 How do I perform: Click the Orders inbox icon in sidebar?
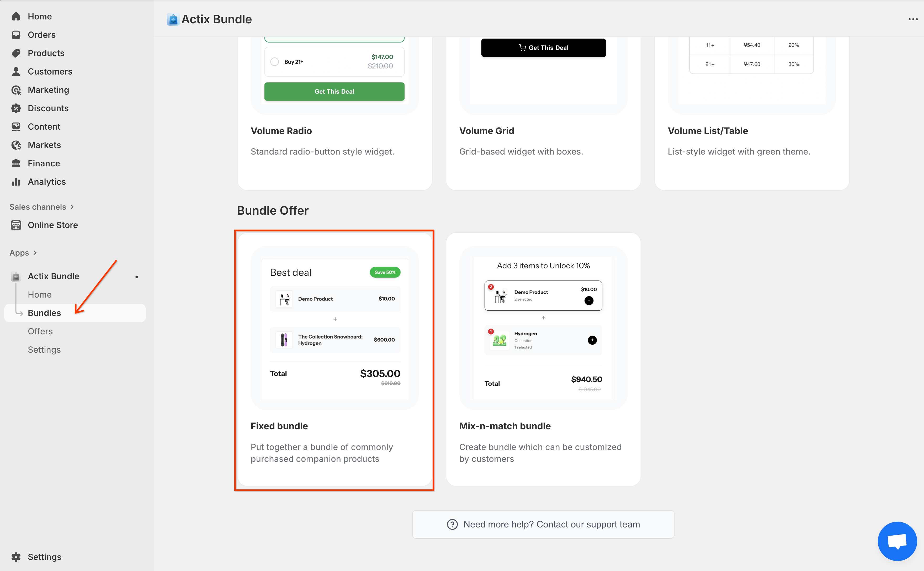pyautogui.click(x=16, y=35)
